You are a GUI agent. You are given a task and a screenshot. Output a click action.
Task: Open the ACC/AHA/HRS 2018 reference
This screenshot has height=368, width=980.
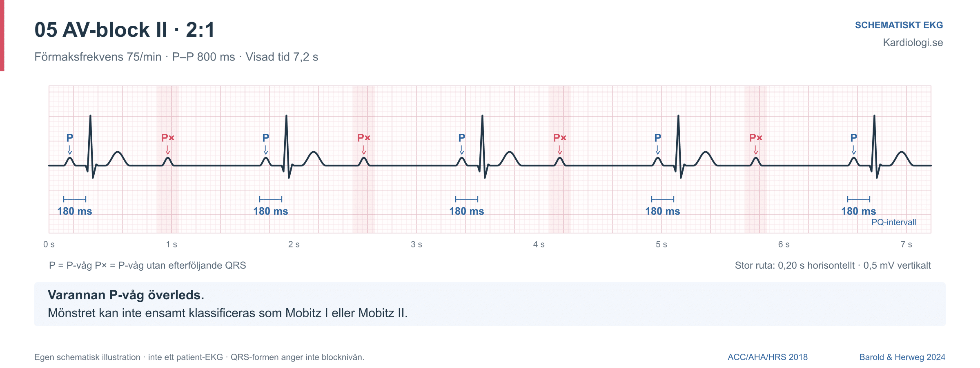[768, 357]
